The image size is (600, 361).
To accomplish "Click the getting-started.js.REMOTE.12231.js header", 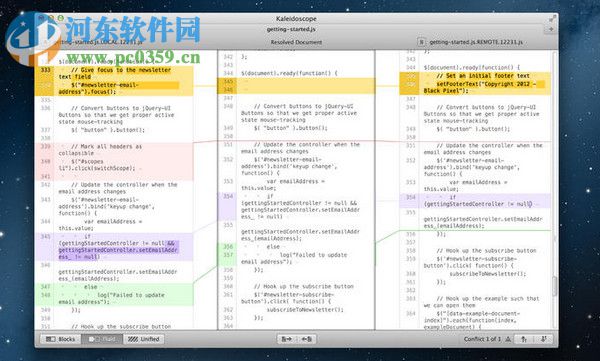I will click(476, 42).
